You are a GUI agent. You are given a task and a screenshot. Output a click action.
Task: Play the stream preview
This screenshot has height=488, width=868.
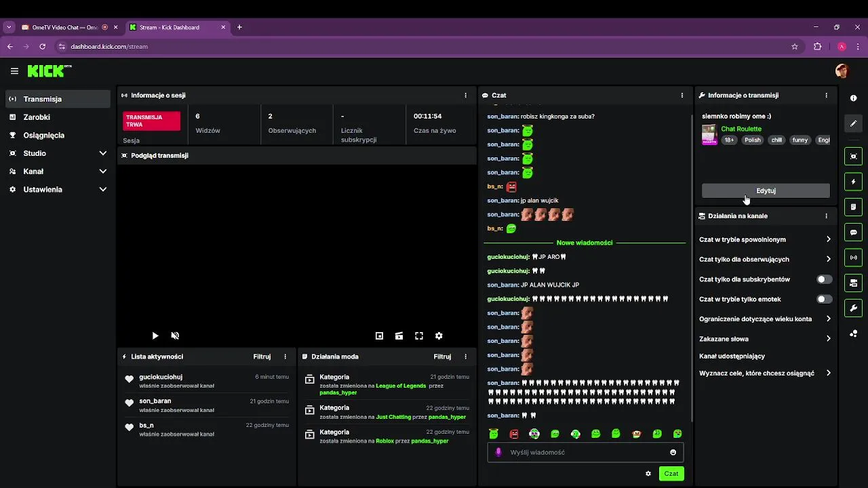(155, 335)
